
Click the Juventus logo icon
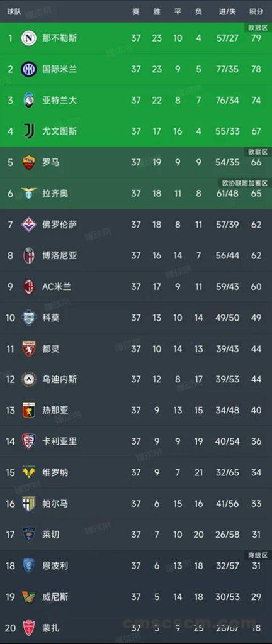(29, 131)
